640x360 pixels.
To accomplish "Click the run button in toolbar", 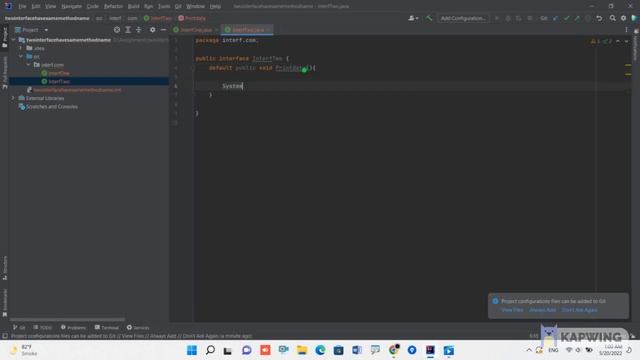I will point(497,18).
